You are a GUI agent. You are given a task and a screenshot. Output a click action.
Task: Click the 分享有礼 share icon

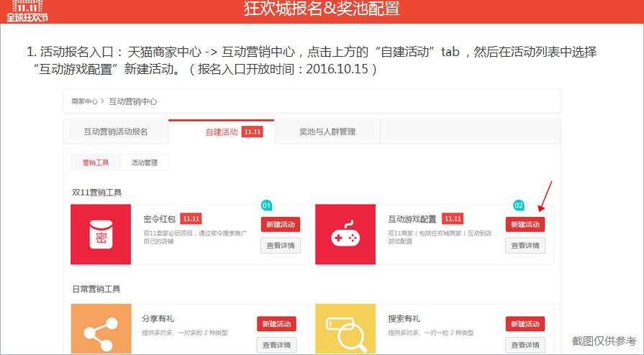[x=101, y=328]
